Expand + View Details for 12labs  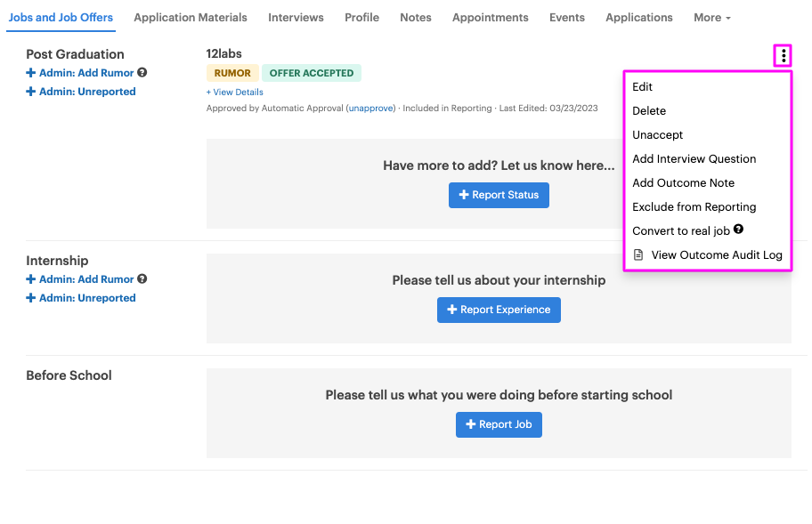(234, 92)
